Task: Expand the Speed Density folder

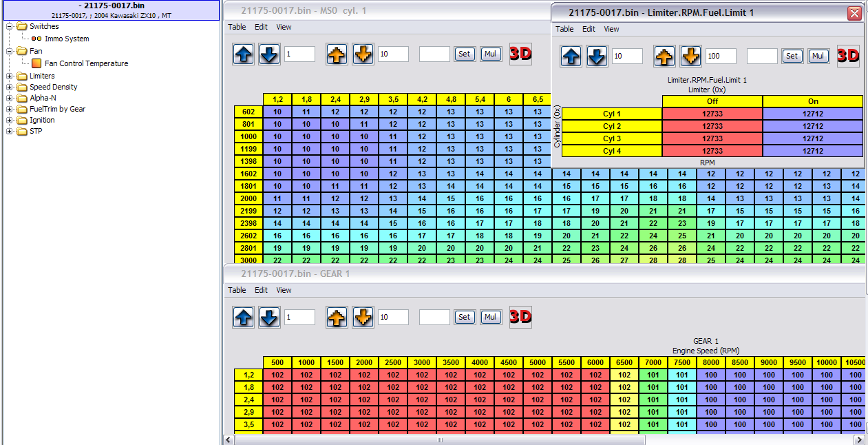Action: 10,87
